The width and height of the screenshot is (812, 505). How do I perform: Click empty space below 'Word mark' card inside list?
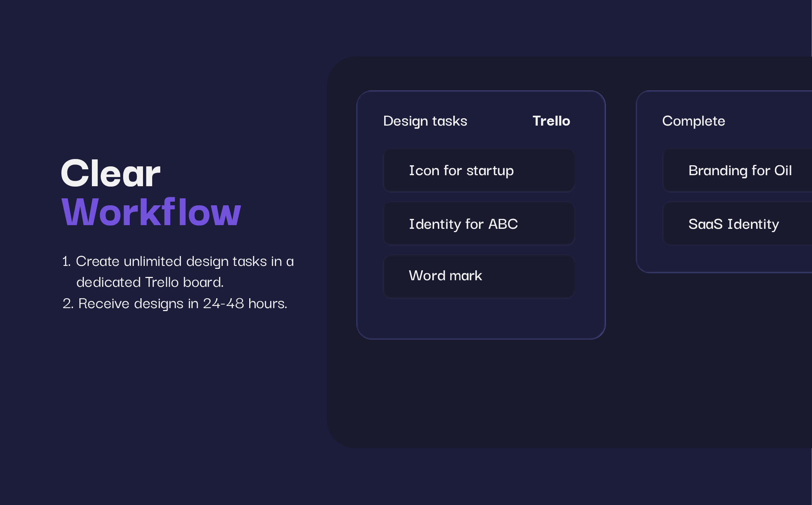coord(479,318)
